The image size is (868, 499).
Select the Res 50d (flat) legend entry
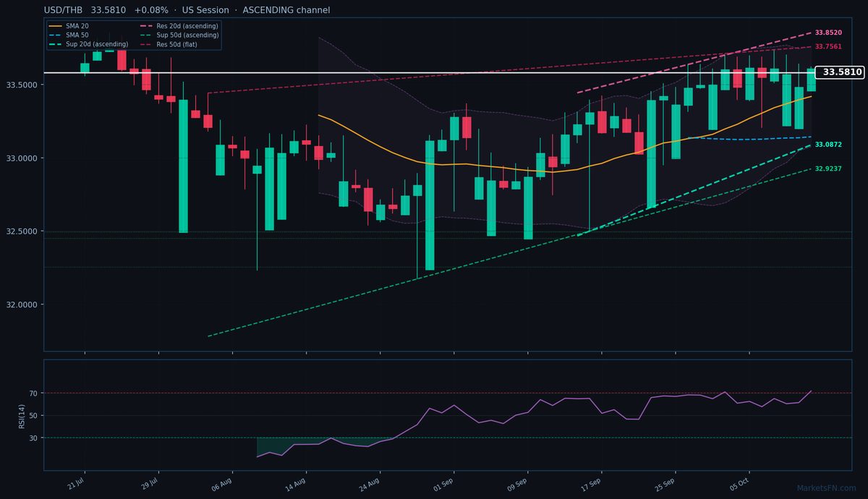click(x=167, y=44)
